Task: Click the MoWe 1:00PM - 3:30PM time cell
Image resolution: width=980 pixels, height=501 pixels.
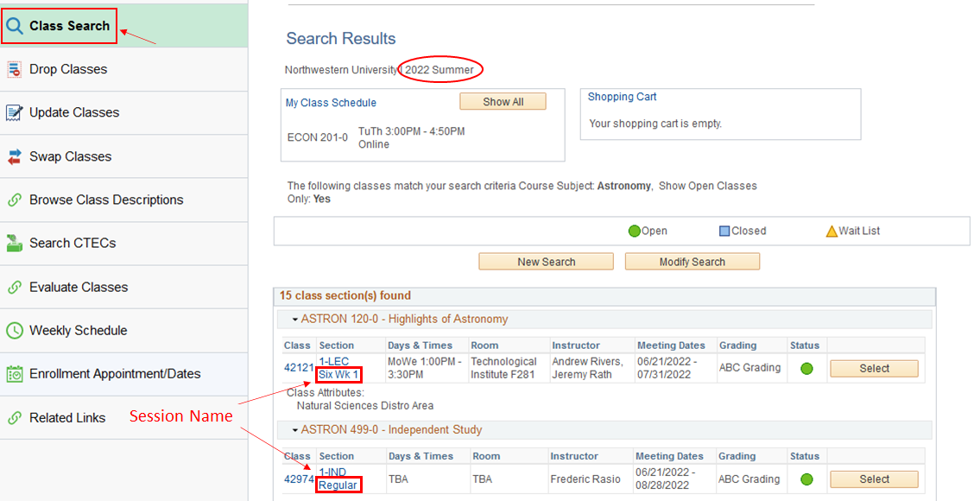Action: pyautogui.click(x=425, y=368)
